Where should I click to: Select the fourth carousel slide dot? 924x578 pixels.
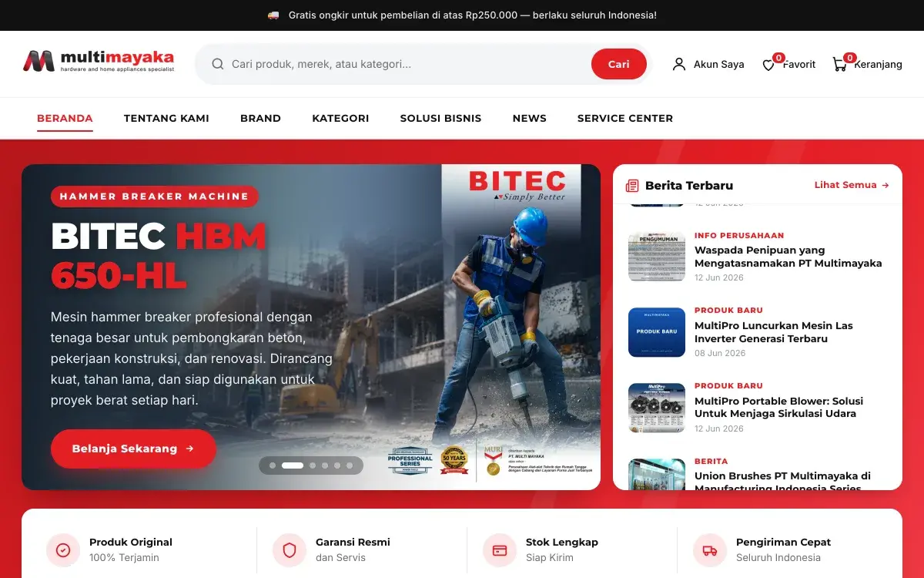tap(325, 465)
